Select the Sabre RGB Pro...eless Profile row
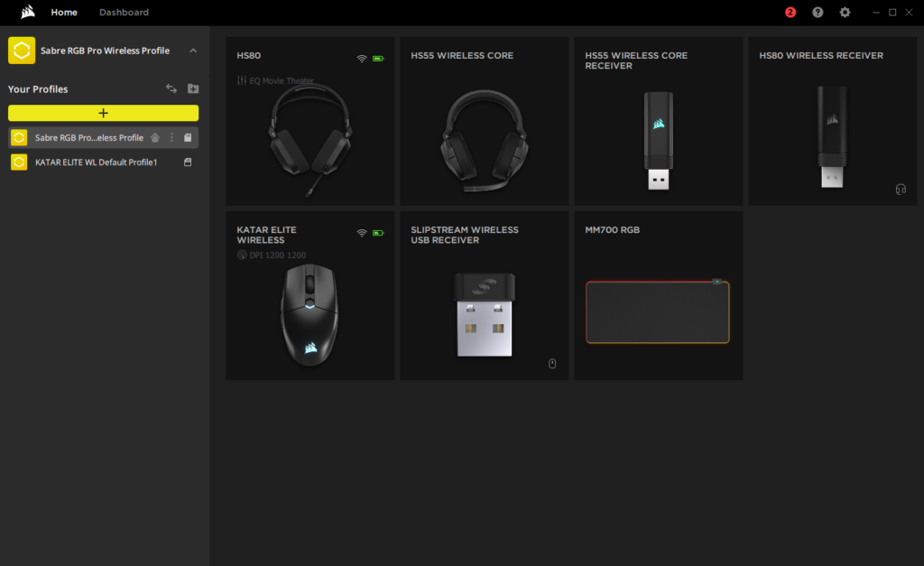The height and width of the screenshot is (566, 924). click(x=103, y=137)
